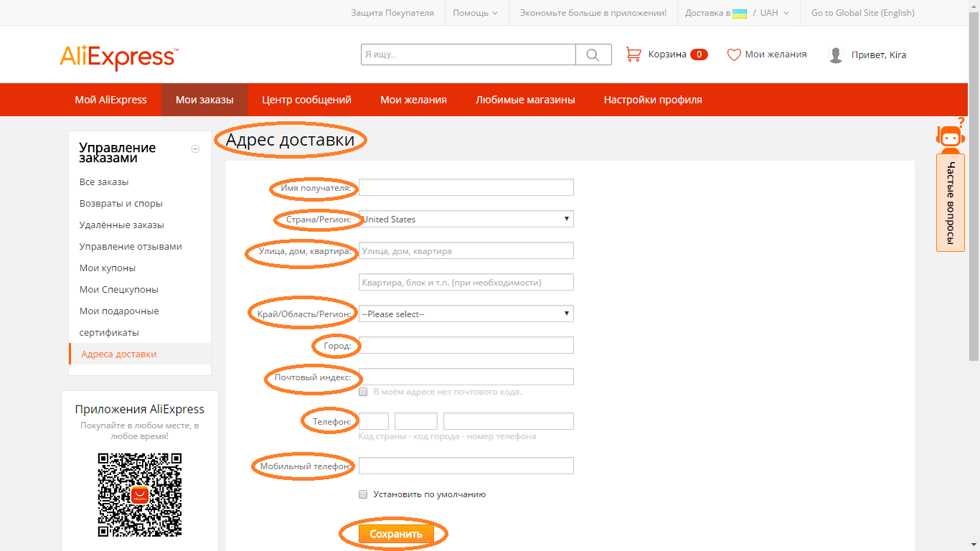Click the Мобильный телефон input field
This screenshot has height=551, width=980.
(466, 466)
